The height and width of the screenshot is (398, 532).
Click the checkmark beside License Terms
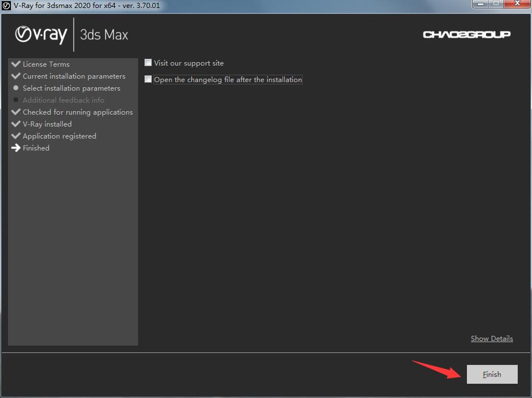(x=16, y=64)
